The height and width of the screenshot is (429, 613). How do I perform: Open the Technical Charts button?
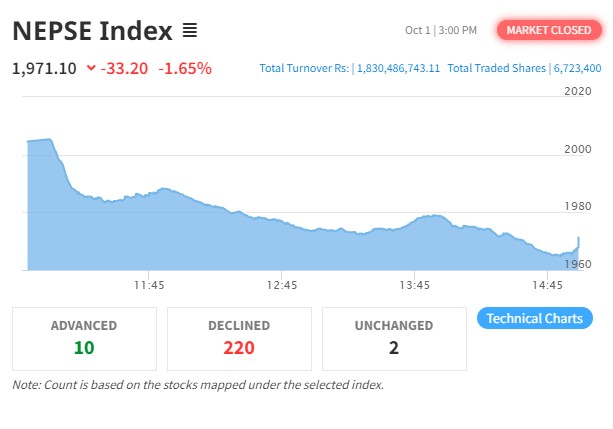(x=535, y=319)
